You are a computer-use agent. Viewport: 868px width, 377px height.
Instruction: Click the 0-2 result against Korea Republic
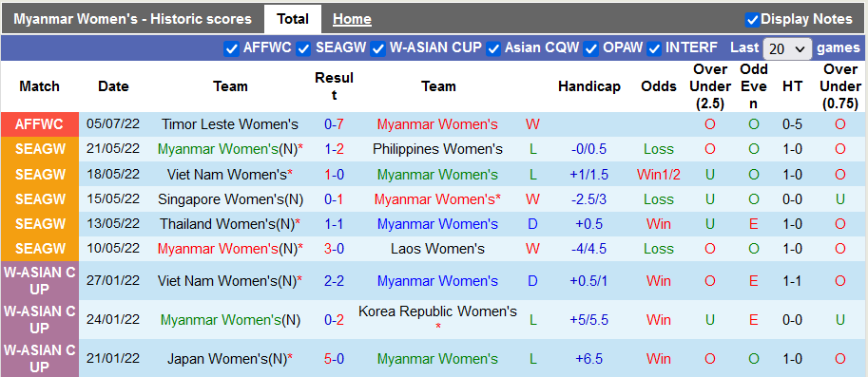pyautogui.click(x=335, y=320)
